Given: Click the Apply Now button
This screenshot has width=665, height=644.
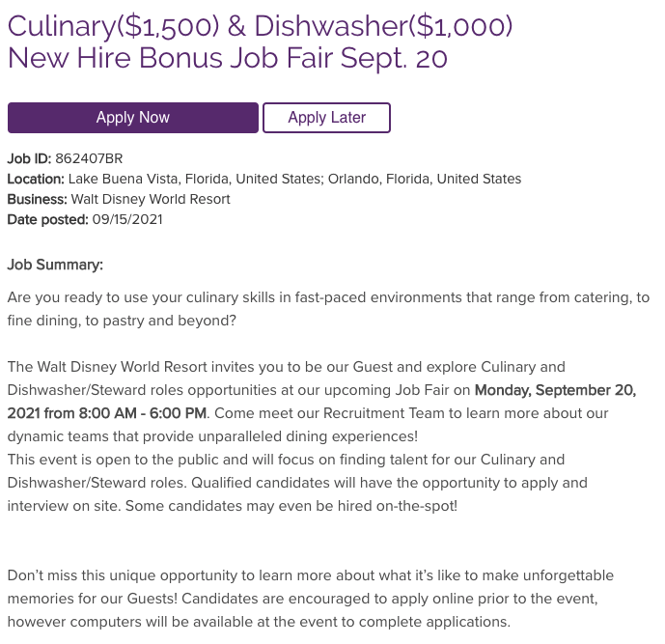Looking at the screenshot, I should tap(133, 118).
